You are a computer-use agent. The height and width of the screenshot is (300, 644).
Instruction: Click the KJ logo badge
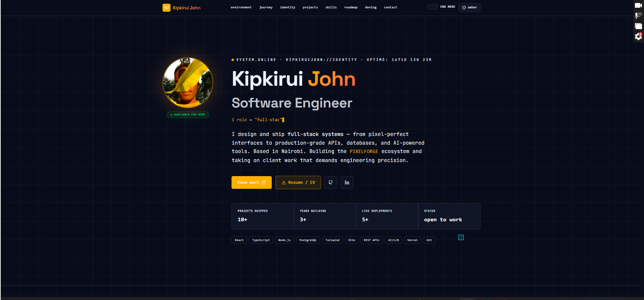coord(167,8)
